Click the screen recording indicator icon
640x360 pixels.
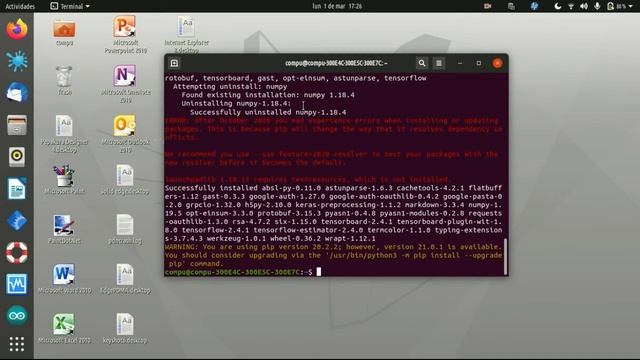(487, 6)
